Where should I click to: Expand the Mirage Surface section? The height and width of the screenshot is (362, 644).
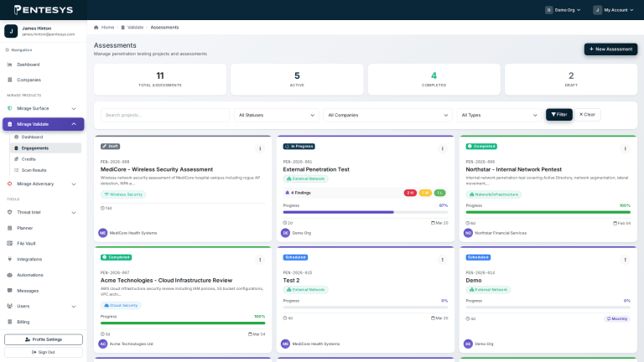tap(74, 109)
